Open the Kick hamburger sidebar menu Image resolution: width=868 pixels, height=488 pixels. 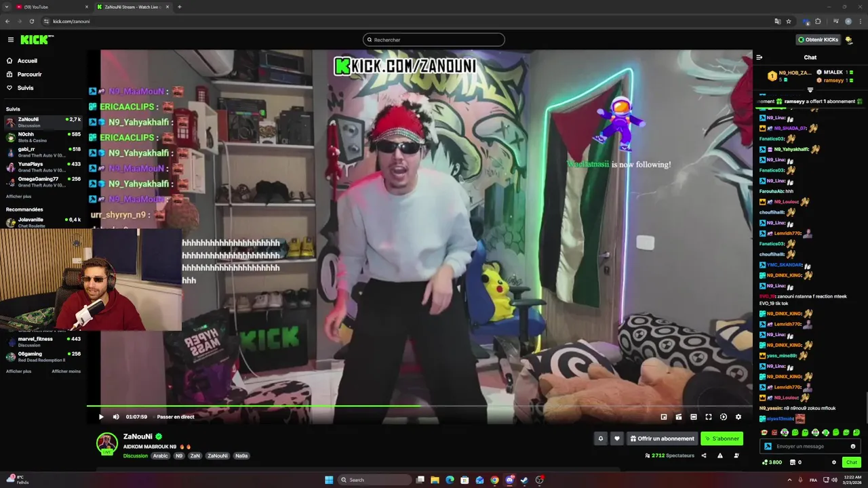click(x=10, y=40)
